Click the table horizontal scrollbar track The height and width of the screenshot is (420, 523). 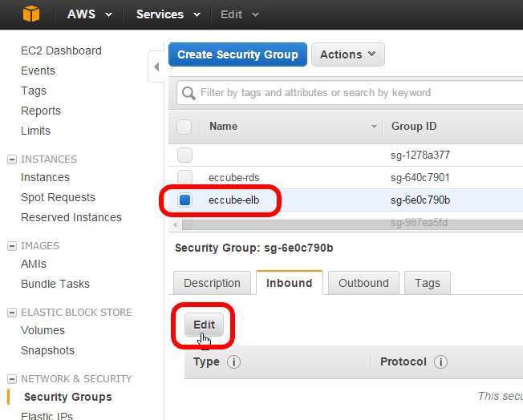click(352, 224)
